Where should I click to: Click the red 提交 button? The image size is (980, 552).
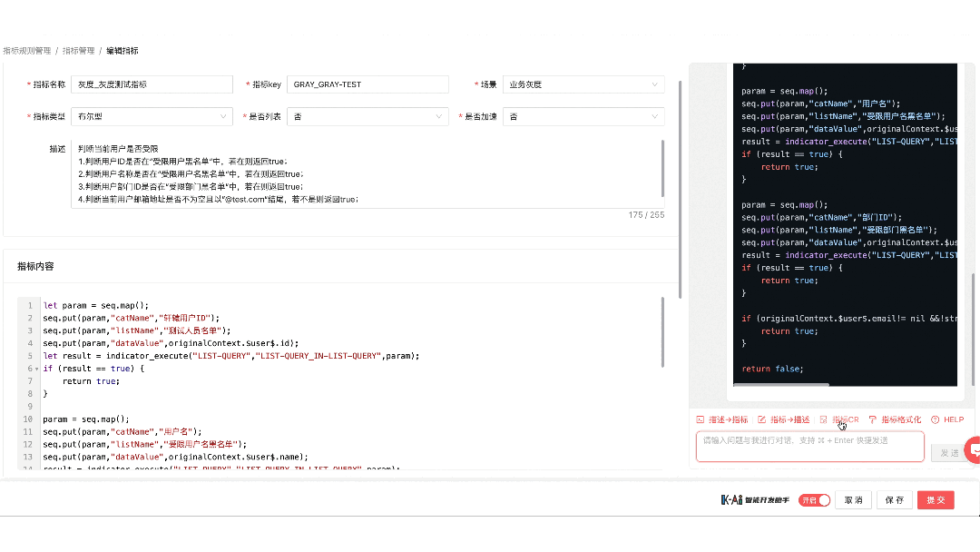(936, 500)
